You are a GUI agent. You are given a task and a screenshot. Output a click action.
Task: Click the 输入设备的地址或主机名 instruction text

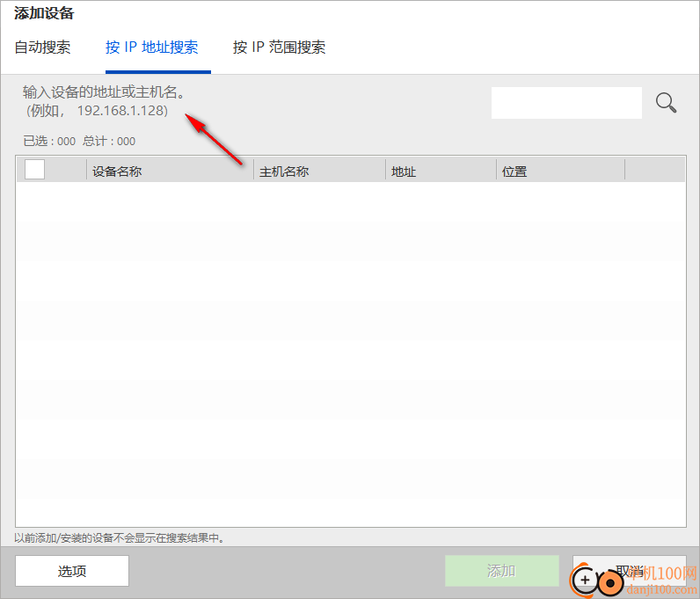(104, 92)
